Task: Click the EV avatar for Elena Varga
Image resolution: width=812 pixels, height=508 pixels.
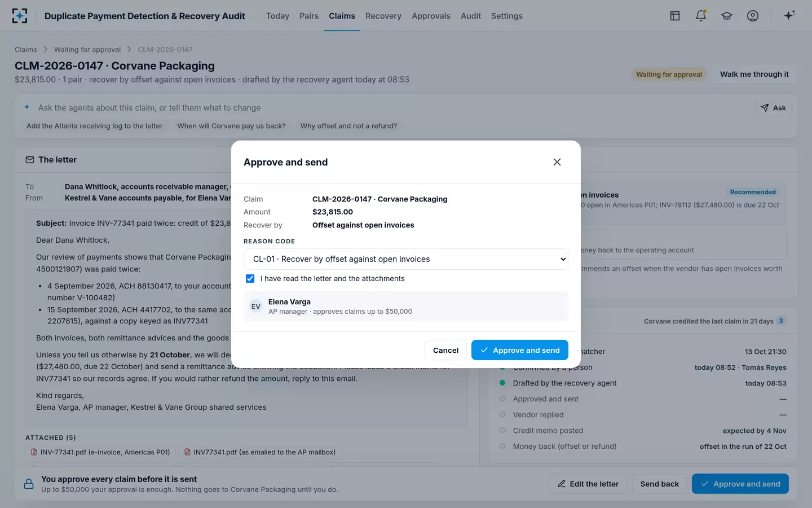Action: [256, 306]
